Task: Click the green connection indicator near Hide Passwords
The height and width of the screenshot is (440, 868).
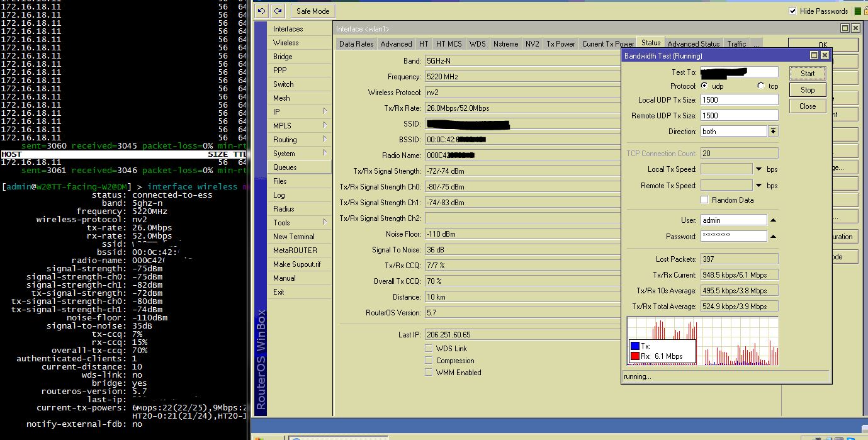Action: coord(857,11)
